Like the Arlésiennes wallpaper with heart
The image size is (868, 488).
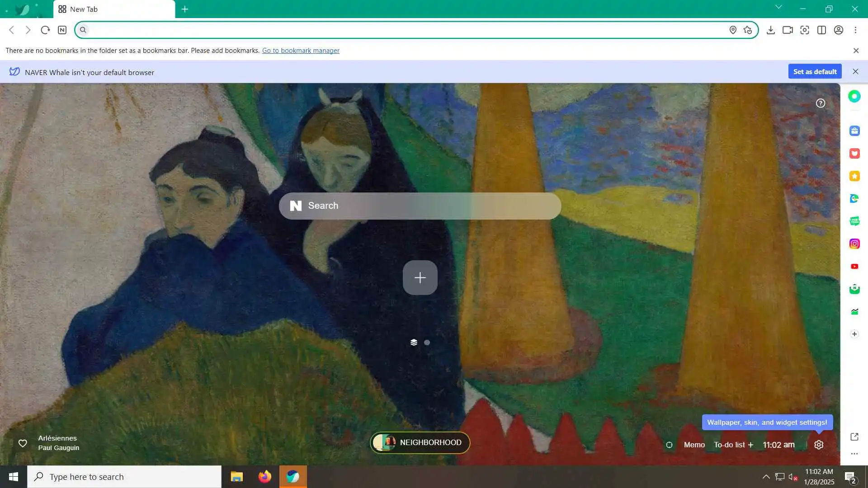(23, 443)
